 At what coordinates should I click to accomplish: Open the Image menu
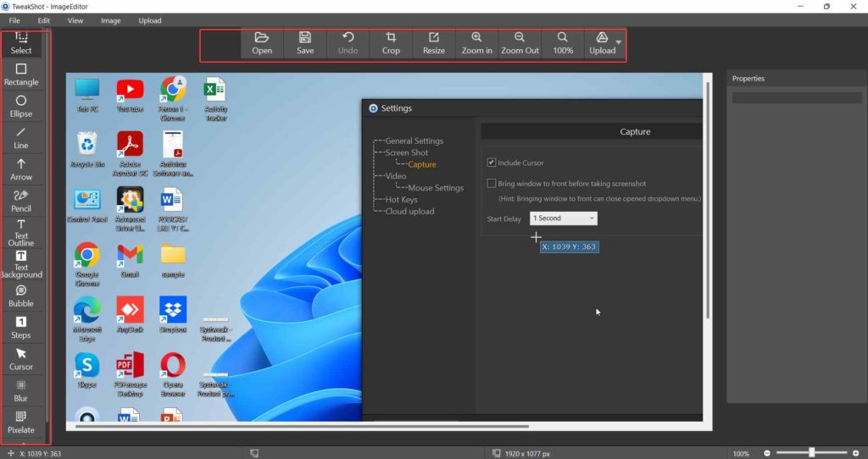coord(111,20)
